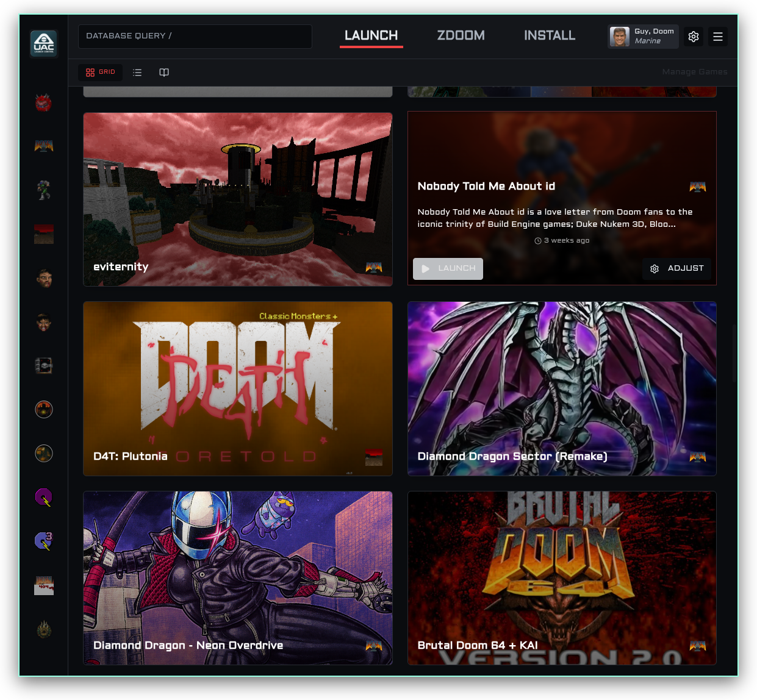The image size is (757, 700).
Task: Select the dark-haired angry face sidebar icon
Action: [x=43, y=322]
